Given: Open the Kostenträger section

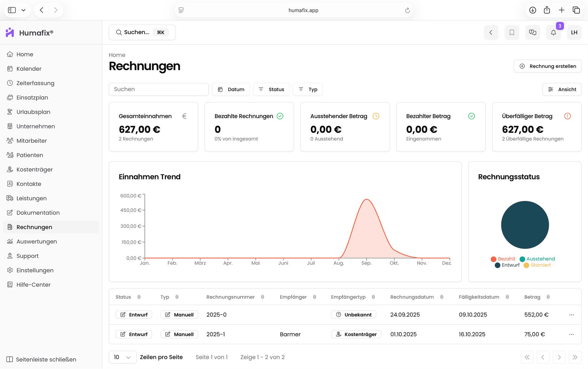Looking at the screenshot, I should click(x=34, y=169).
